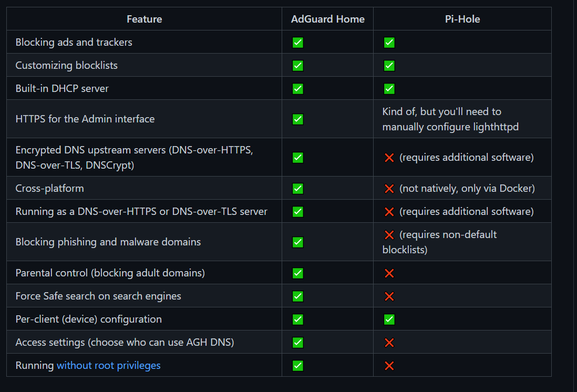Click AdGuard Home checkmark for Per-client configuration

298,319
